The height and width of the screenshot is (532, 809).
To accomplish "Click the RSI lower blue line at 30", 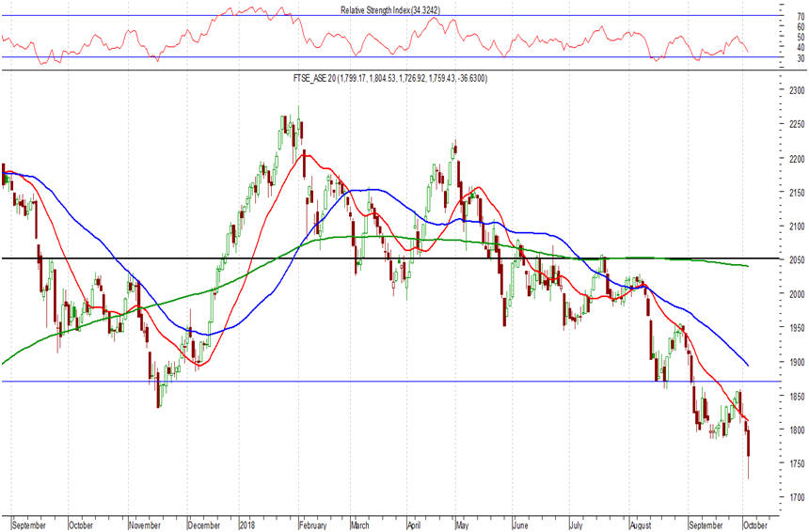I will coord(390,57).
